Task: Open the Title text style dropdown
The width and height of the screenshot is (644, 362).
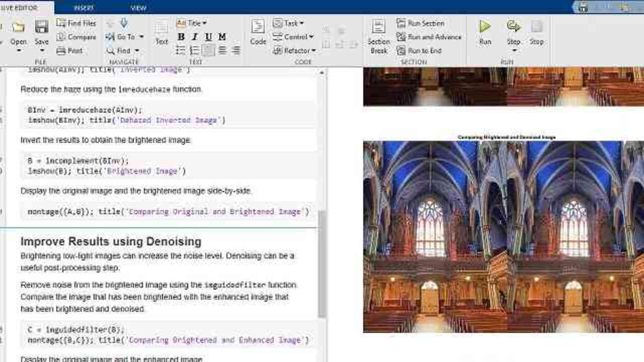Action: click(x=192, y=23)
